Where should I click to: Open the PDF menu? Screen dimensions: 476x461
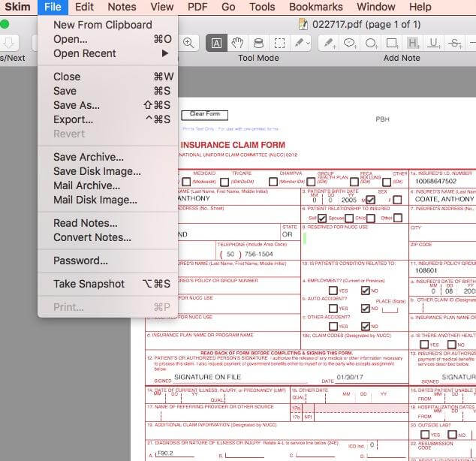[x=197, y=7]
